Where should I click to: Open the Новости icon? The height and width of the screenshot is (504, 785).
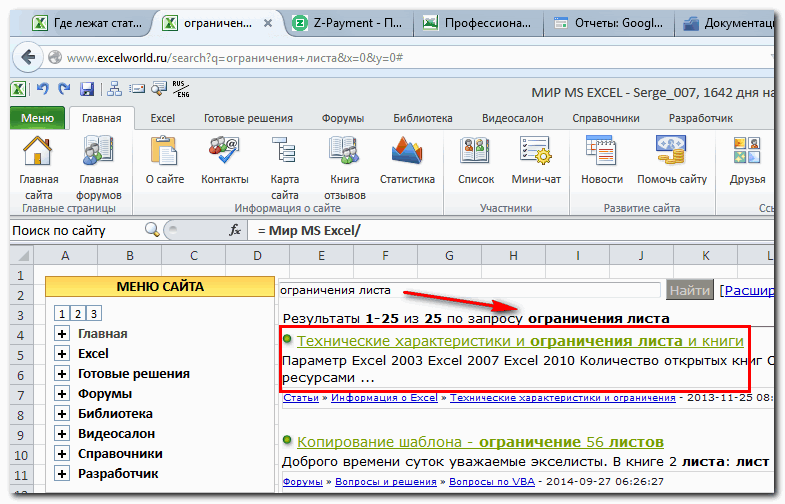tap(601, 151)
